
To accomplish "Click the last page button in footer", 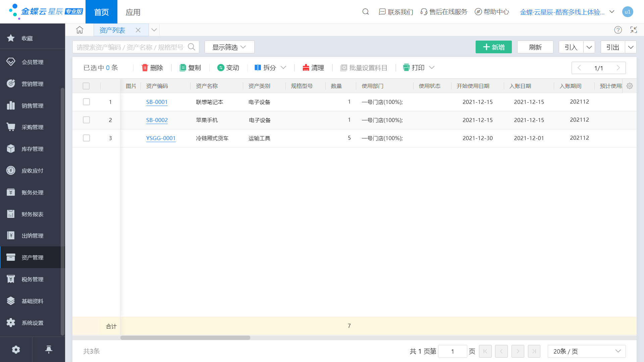I will [x=534, y=351].
